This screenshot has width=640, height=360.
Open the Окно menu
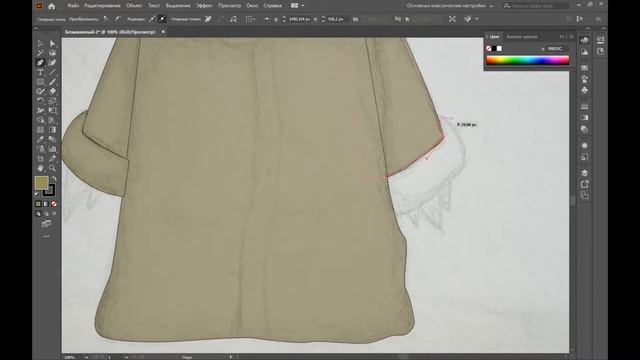252,6
